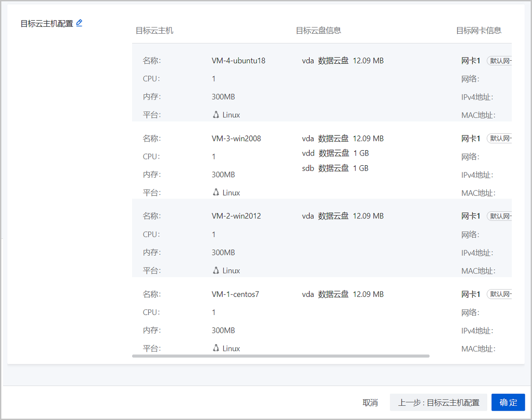Click the 目标云主机 column header
This screenshot has width=532, height=420.
[x=154, y=31]
